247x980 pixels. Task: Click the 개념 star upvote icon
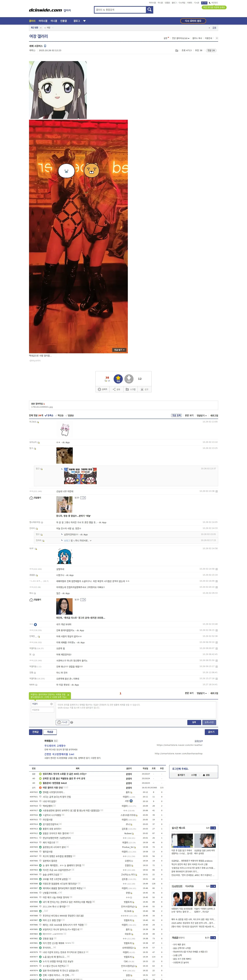pos(118,379)
